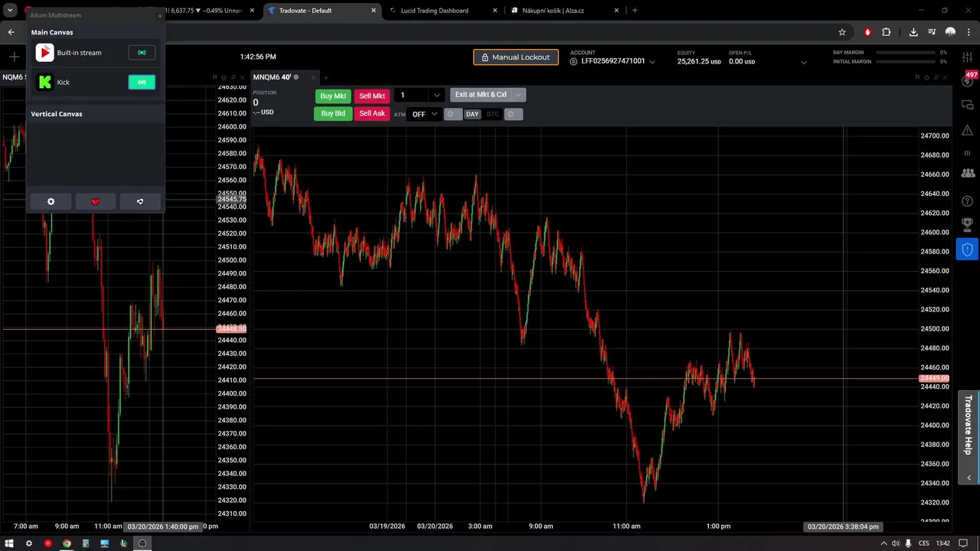
Task: Open the help question mark icon
Action: click(968, 201)
